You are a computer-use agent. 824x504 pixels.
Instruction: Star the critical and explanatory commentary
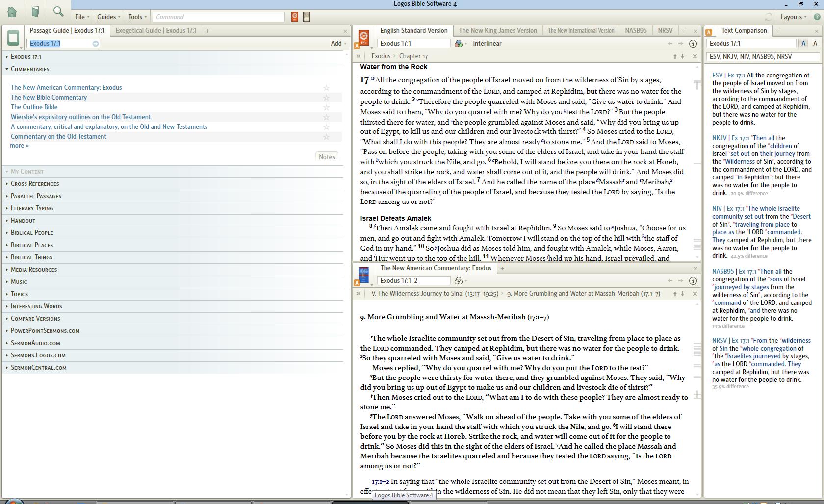click(326, 127)
